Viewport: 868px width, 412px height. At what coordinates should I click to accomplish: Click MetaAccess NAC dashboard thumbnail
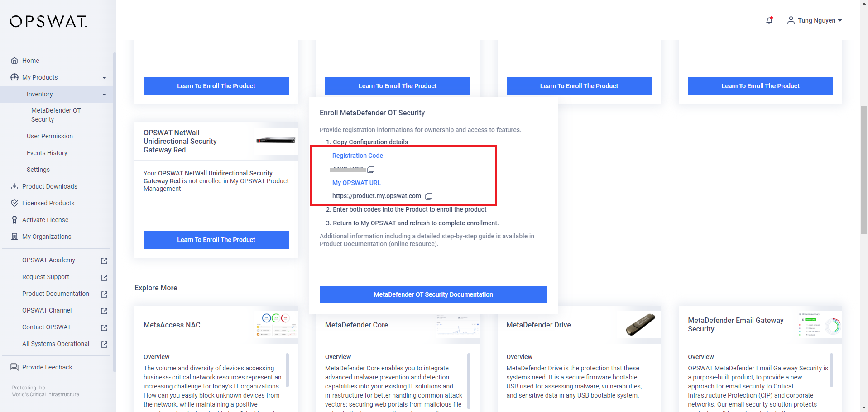coord(277,325)
